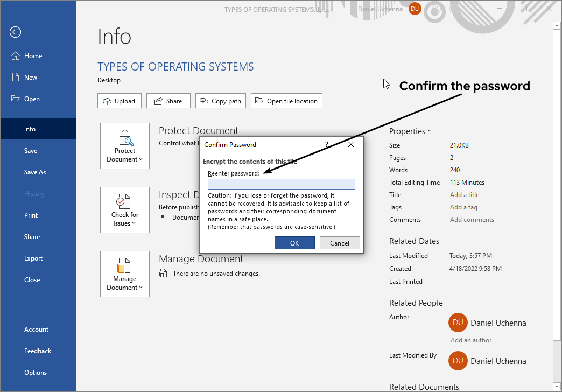Confirm the password with OK

coord(294,243)
